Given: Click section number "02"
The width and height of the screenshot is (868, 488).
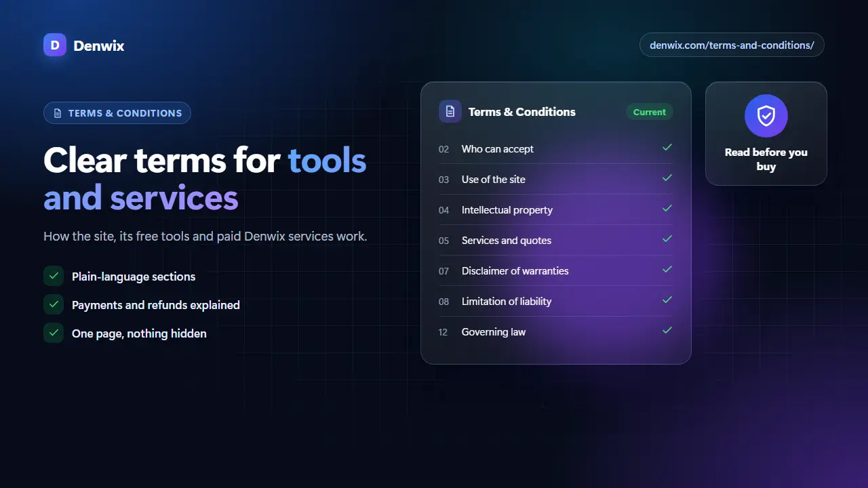Looking at the screenshot, I should coord(444,149).
